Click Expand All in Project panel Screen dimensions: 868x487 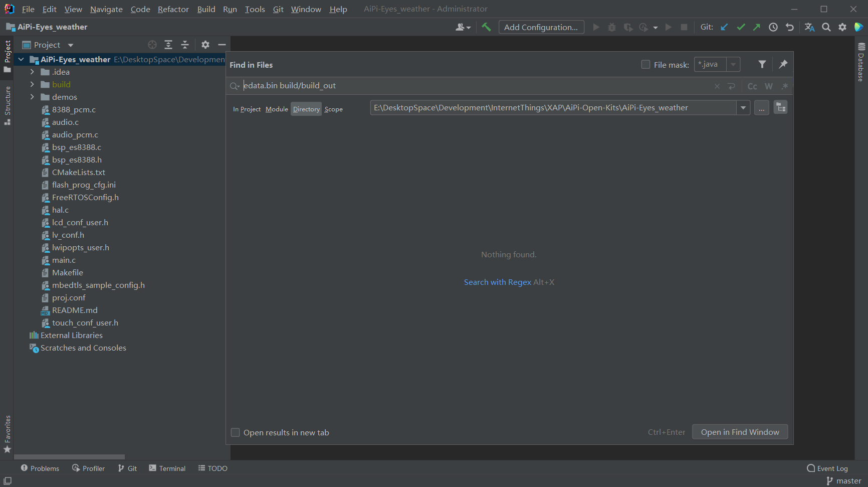pos(168,45)
